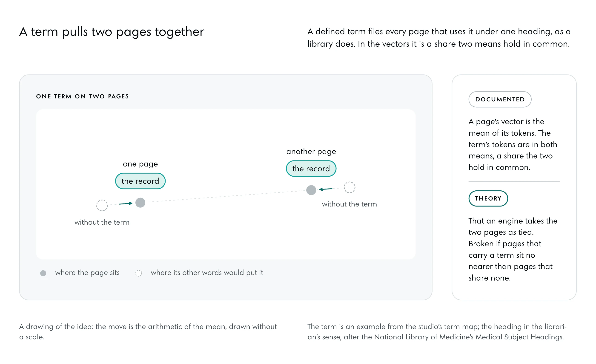Click the THEORY badge
Image resolution: width=596 pixels, height=364 pixels.
[488, 198]
